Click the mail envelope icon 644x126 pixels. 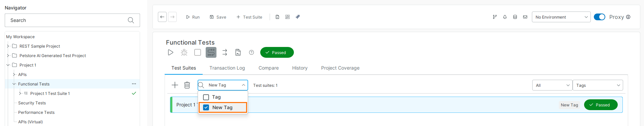tap(525, 17)
